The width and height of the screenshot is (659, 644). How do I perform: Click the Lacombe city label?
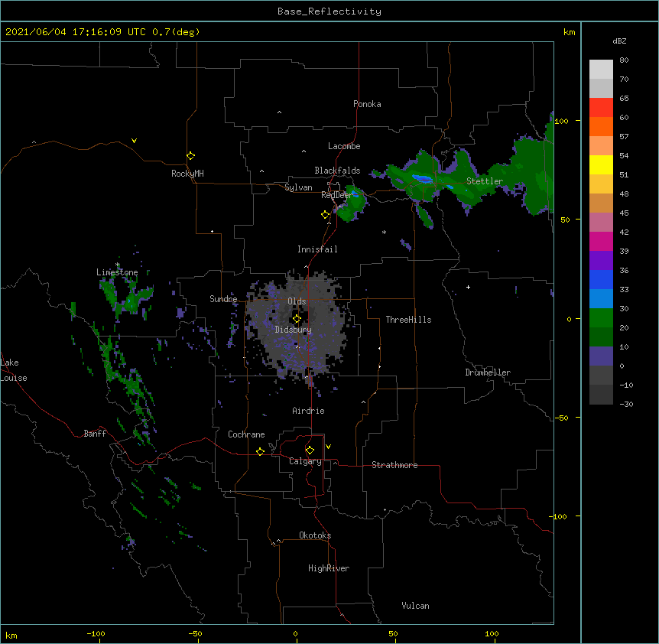point(344,146)
